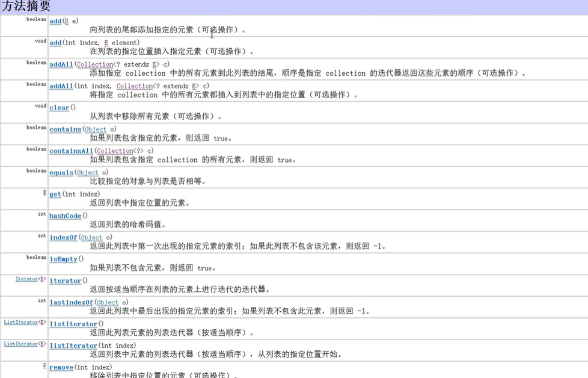Follow the Object parameter link in equals(Object o)
The image size is (588, 378).
[x=88, y=173]
